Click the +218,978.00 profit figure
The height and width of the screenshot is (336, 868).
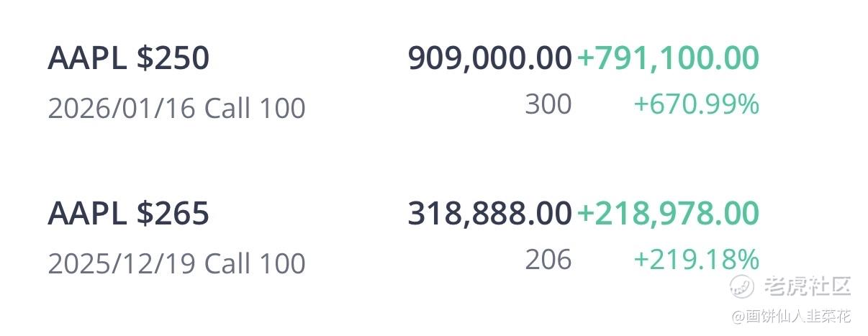point(668,214)
